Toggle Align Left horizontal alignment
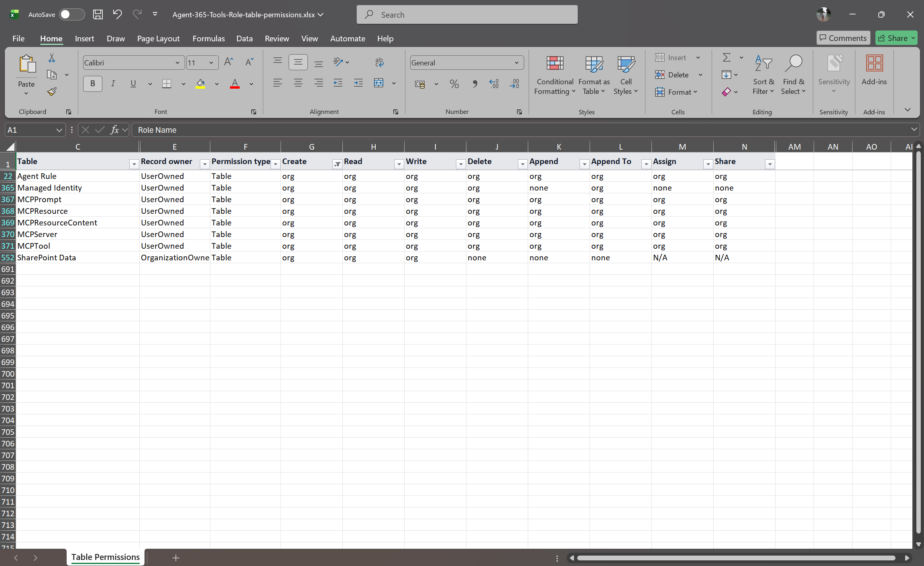Screen dimensions: 924x566 [x=277, y=83]
